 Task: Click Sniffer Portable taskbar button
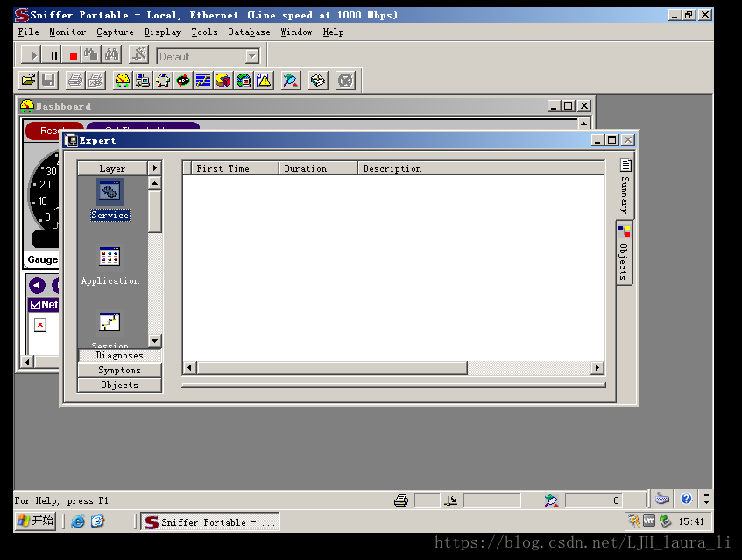click(x=210, y=521)
